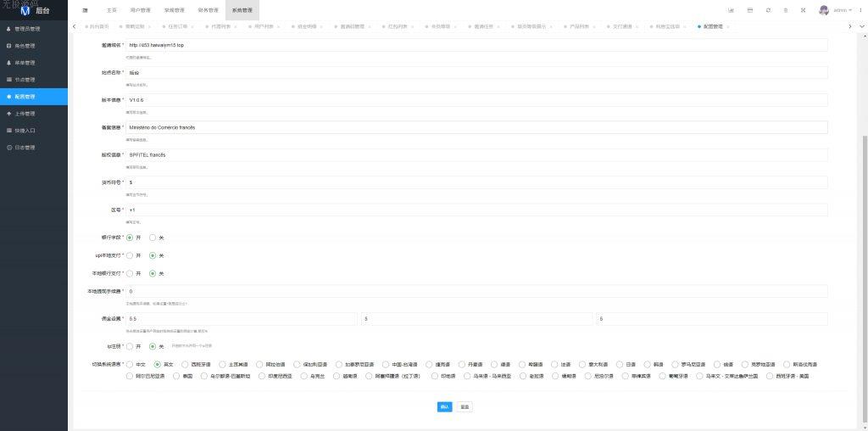This screenshot has width=868, height=431.
Task: Click the currency symbol $ input field
Action: click(476, 182)
